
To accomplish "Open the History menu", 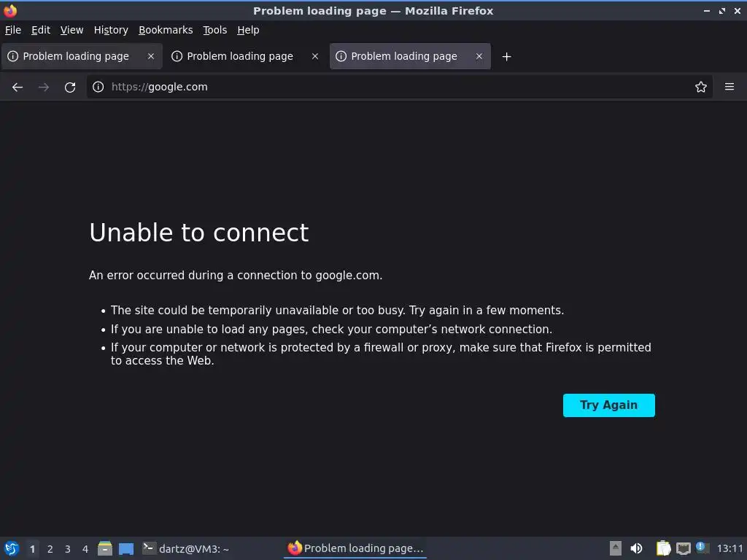I will click(111, 30).
